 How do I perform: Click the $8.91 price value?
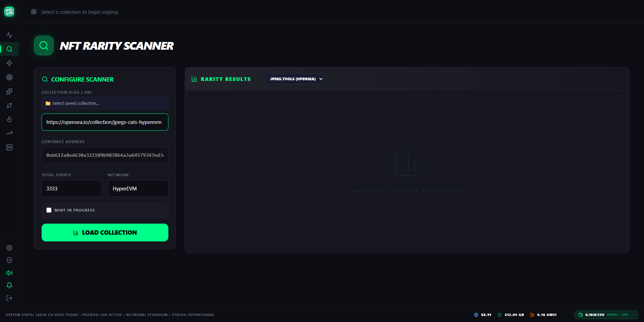point(486,315)
